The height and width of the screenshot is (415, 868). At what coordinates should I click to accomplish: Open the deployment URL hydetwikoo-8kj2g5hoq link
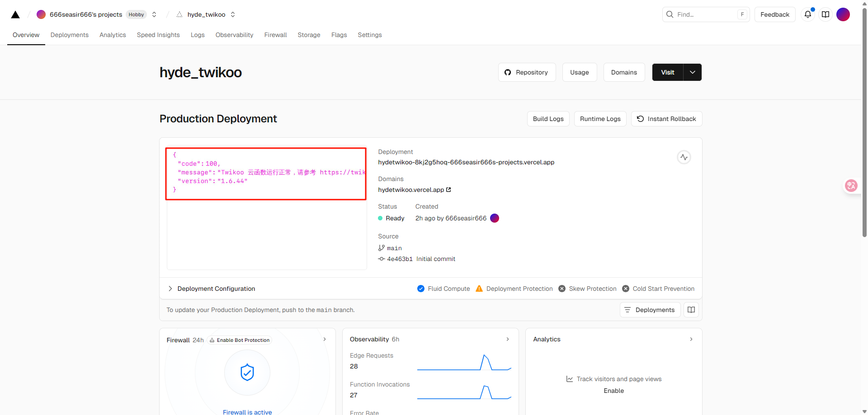pos(466,162)
